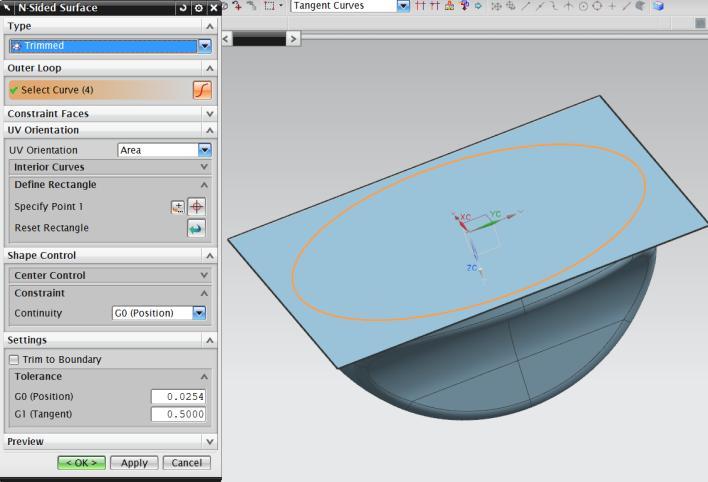Click the Select Curve (4) field
The width and height of the screenshot is (708, 482).
(99, 90)
